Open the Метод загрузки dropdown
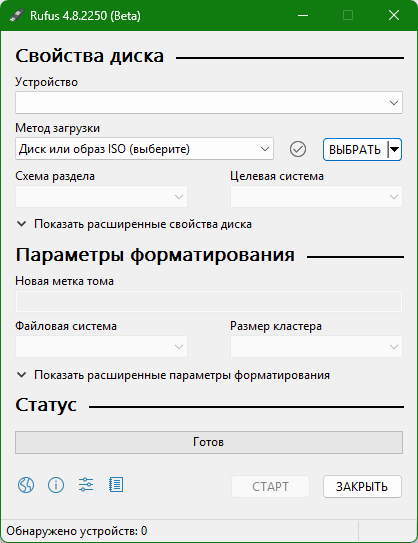 144,149
